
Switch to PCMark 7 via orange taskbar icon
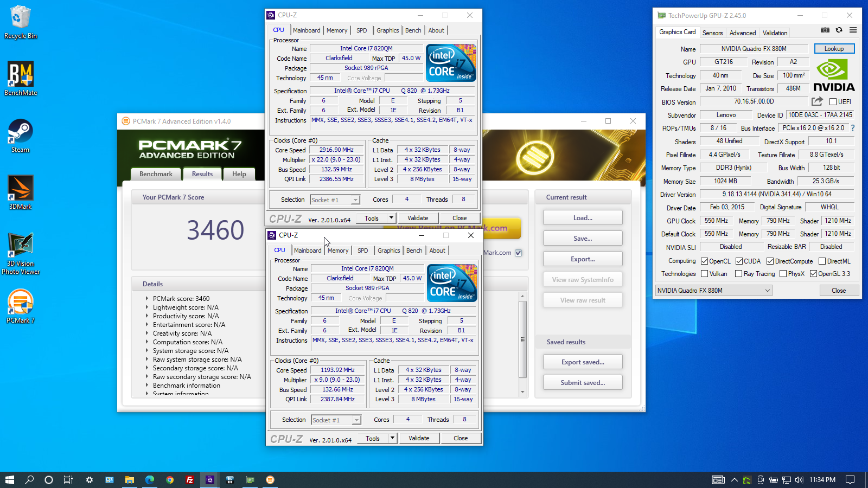point(270,480)
